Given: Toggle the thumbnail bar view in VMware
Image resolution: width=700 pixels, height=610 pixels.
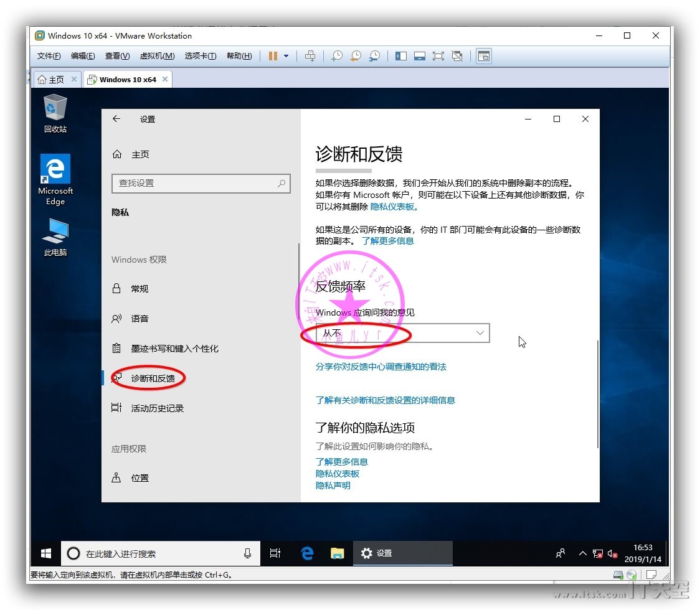Looking at the screenshot, I should [420, 56].
